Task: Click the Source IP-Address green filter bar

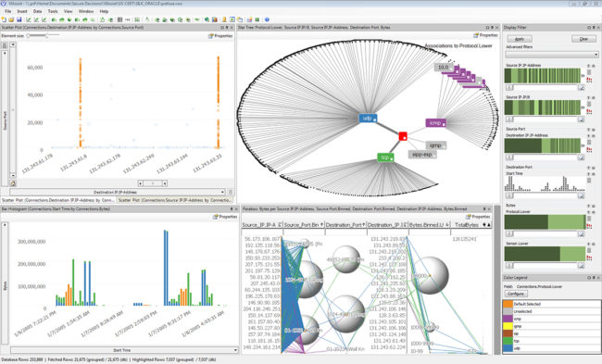Action: pyautogui.click(x=543, y=76)
